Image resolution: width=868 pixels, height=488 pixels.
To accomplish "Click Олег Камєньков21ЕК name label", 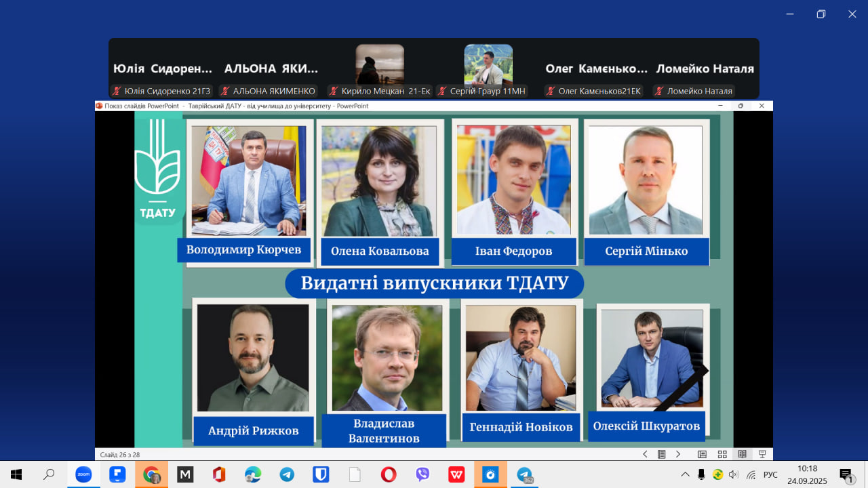I will pyautogui.click(x=594, y=91).
